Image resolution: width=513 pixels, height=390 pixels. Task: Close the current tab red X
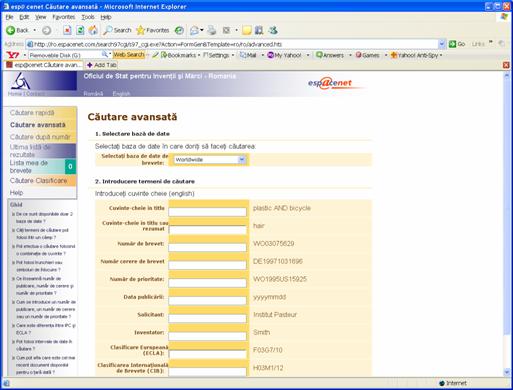click(x=506, y=65)
